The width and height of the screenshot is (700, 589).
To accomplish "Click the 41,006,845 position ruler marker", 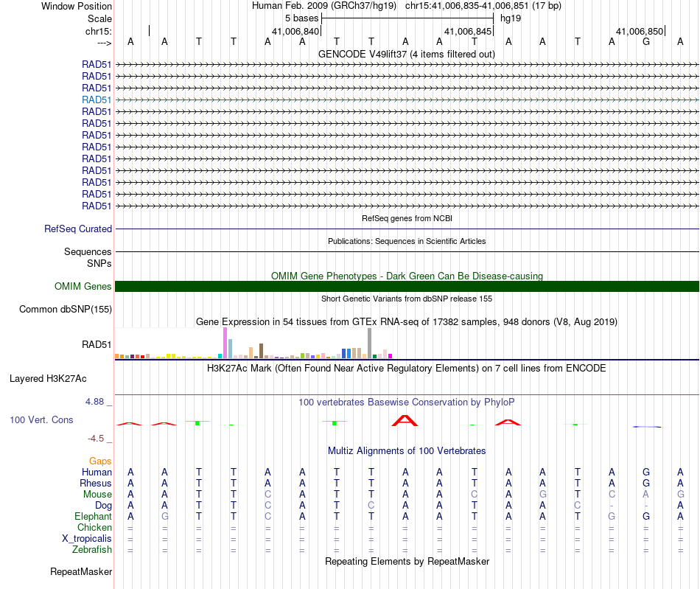I will [x=469, y=31].
